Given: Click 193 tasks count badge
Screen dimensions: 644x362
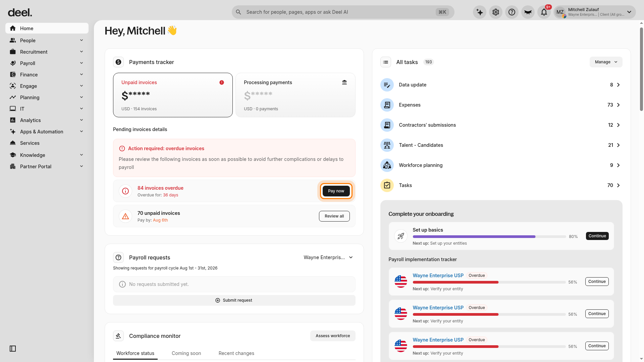Looking at the screenshot, I should [x=428, y=62].
